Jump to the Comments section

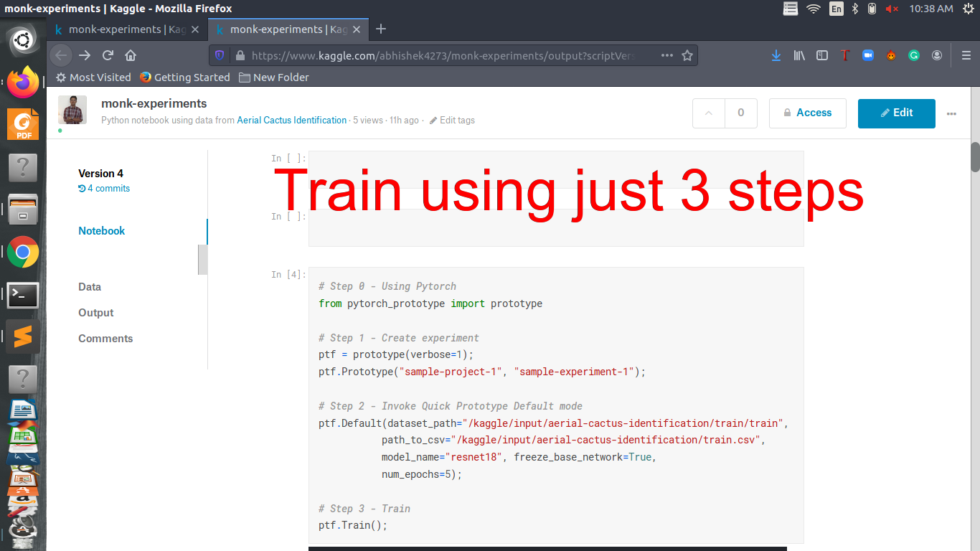pos(105,339)
